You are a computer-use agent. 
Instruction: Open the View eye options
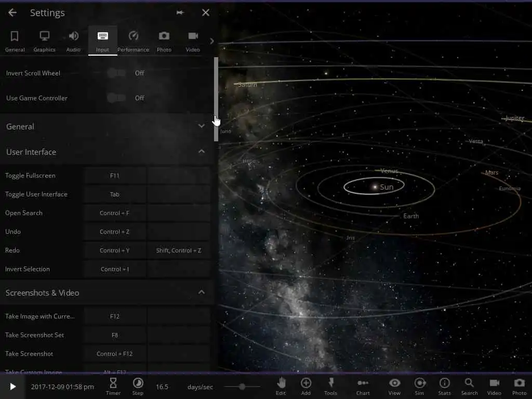[394, 387]
